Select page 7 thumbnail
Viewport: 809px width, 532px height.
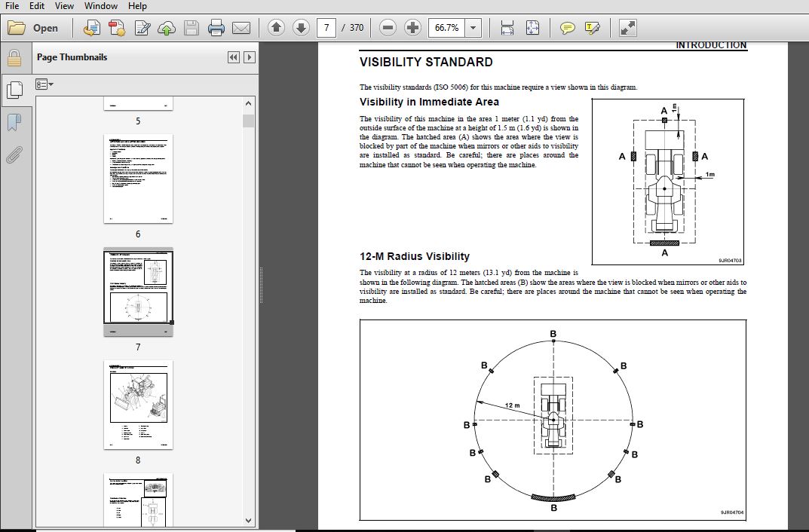138,292
